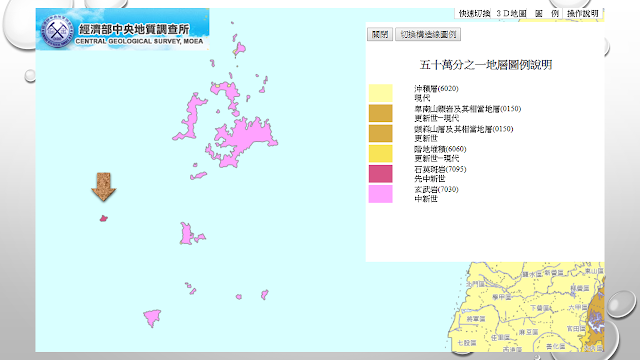Click the 柳營區 label on the map
The height and width of the screenshot is (360, 640).
pyautogui.click(x=580, y=288)
